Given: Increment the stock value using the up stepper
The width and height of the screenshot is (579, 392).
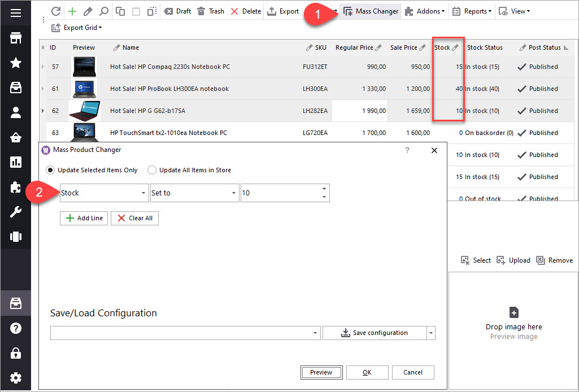Looking at the screenshot, I should [324, 189].
